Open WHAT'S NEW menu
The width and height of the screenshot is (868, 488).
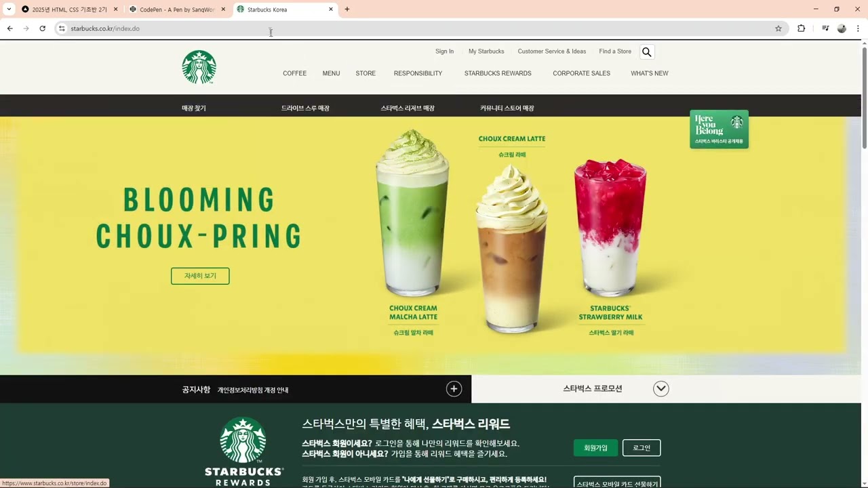click(650, 73)
